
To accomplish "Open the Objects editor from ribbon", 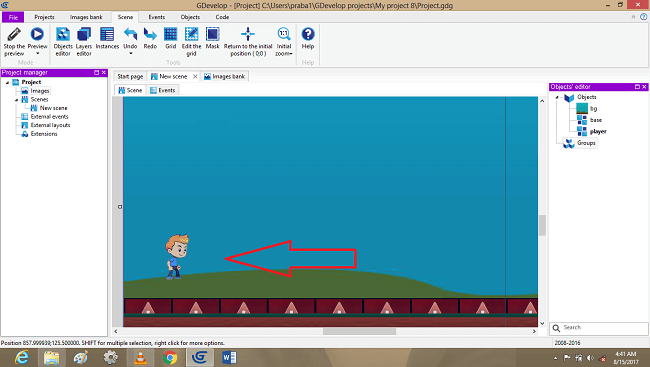I will tap(63, 41).
